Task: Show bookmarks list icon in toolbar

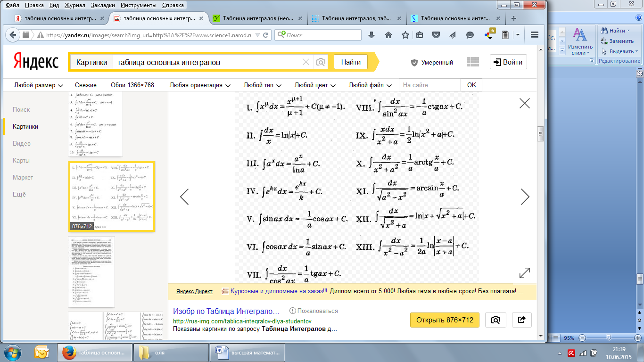Action: [420, 35]
